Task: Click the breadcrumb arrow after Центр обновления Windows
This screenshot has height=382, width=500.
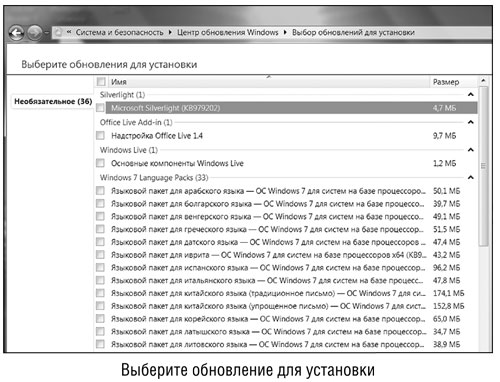Action: (285, 32)
